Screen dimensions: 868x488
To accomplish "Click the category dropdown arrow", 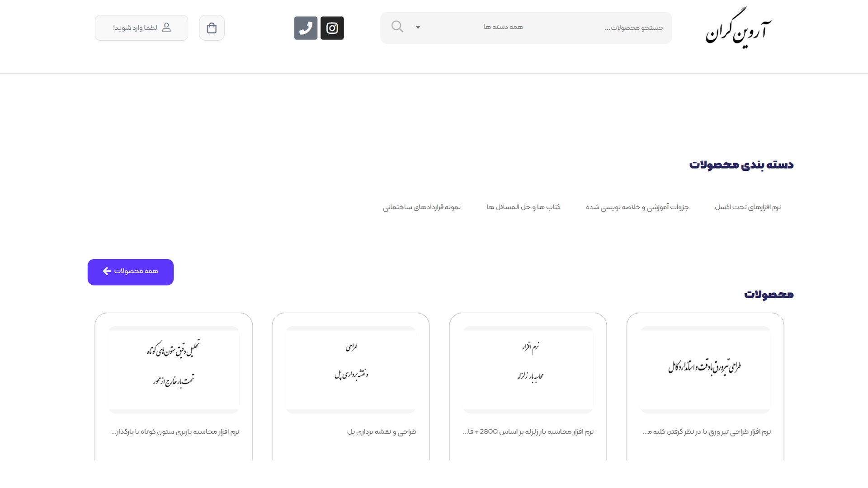I will 418,27.
